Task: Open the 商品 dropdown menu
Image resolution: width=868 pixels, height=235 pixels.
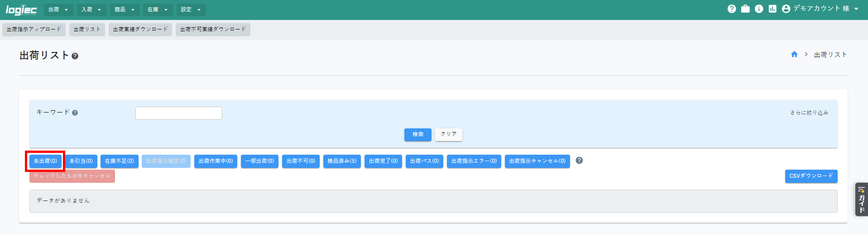Action: [x=125, y=10]
